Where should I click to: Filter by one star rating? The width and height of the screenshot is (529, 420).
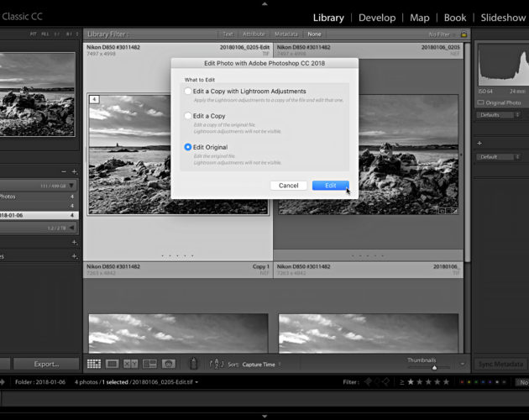click(x=411, y=382)
